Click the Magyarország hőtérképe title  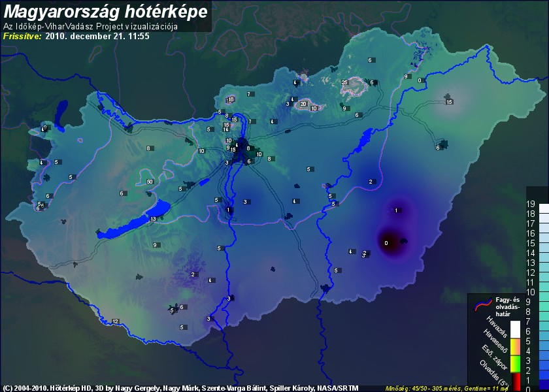(x=106, y=12)
